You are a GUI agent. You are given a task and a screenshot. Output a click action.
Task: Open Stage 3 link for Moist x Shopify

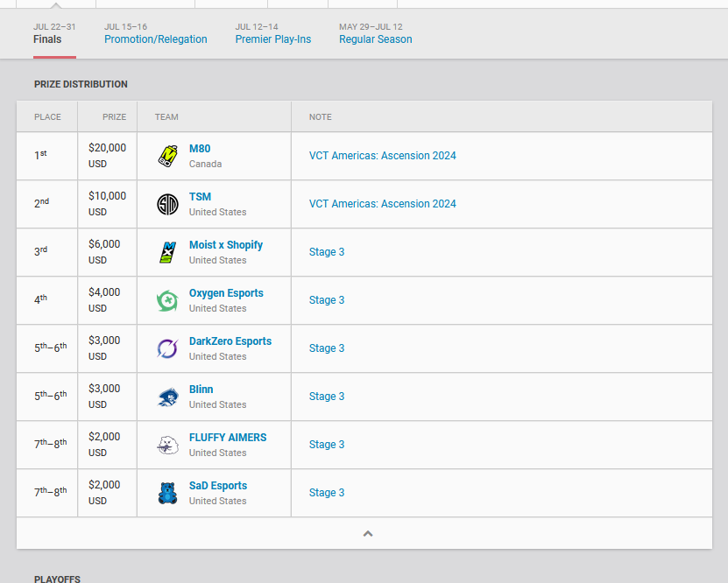coord(327,252)
